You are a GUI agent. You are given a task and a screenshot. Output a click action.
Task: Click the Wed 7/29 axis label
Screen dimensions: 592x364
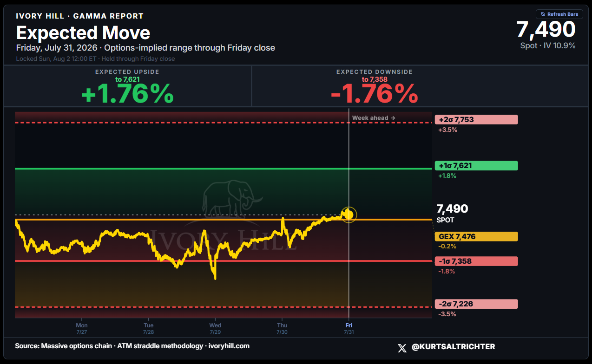pos(215,328)
